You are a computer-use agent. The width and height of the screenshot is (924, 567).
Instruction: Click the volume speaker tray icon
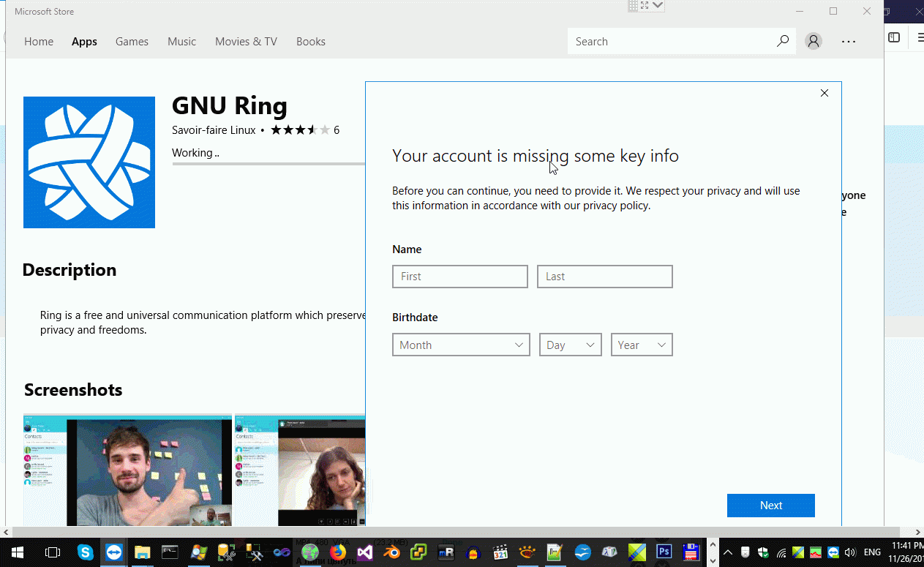tap(849, 552)
